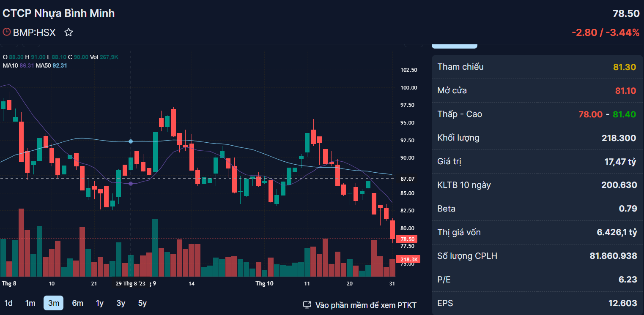
Task: Click KLTB 10 ngày value 200.630
Action: coord(619,185)
